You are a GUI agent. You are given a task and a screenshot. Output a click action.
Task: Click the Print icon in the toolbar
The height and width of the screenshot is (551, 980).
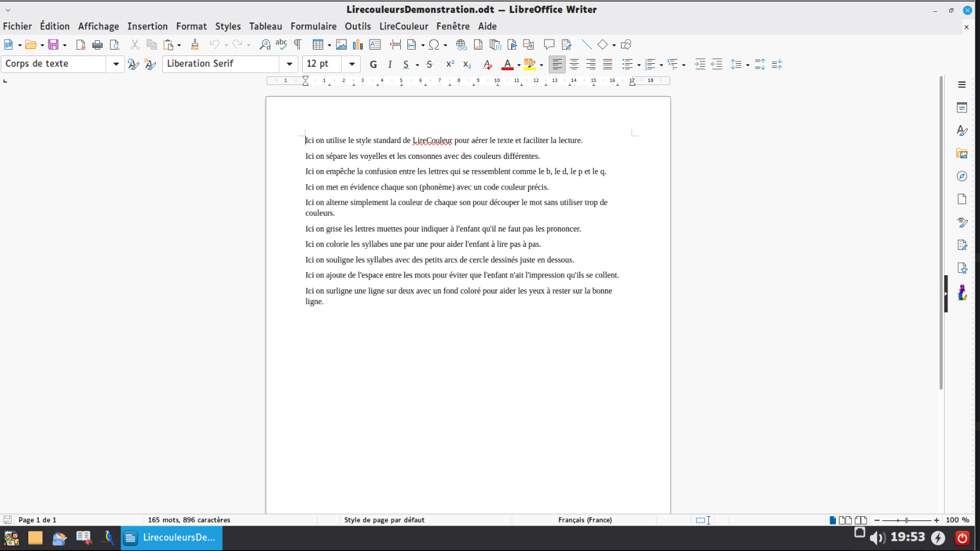click(x=97, y=45)
